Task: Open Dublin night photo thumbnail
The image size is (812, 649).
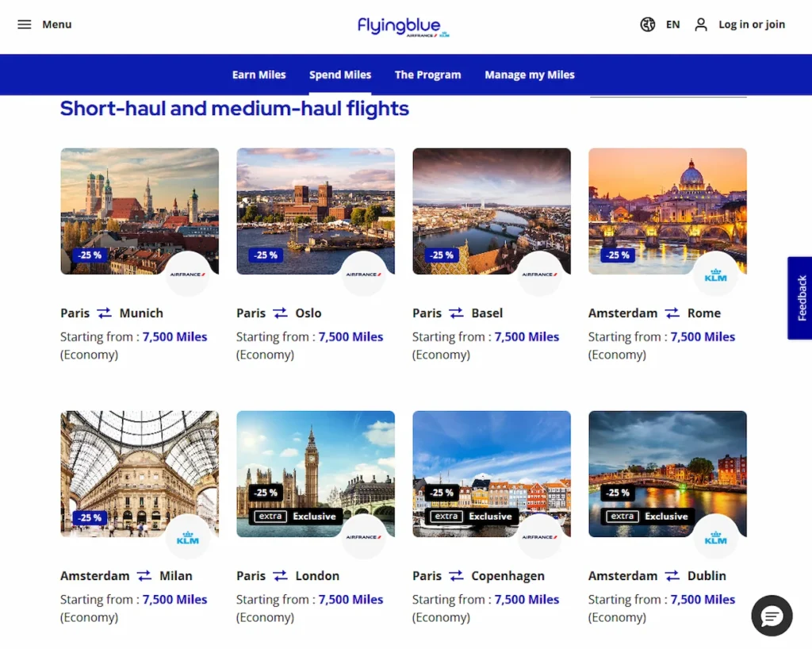Action: [x=668, y=474]
